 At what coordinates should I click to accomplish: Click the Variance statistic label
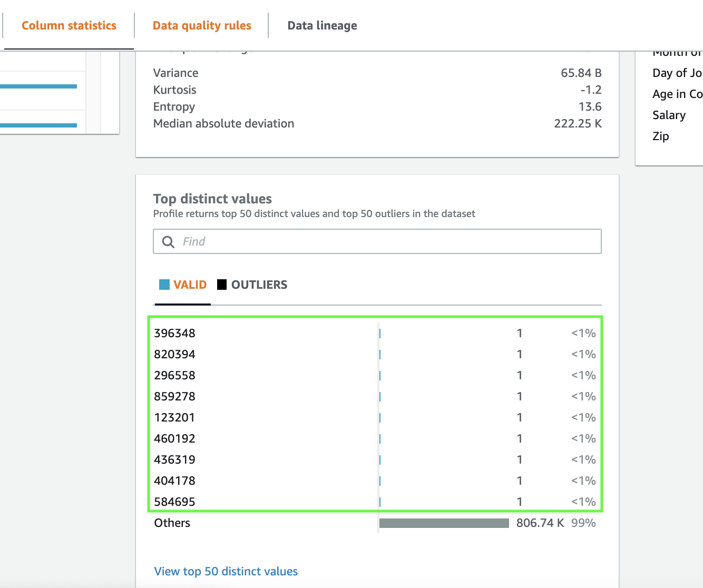[175, 73]
